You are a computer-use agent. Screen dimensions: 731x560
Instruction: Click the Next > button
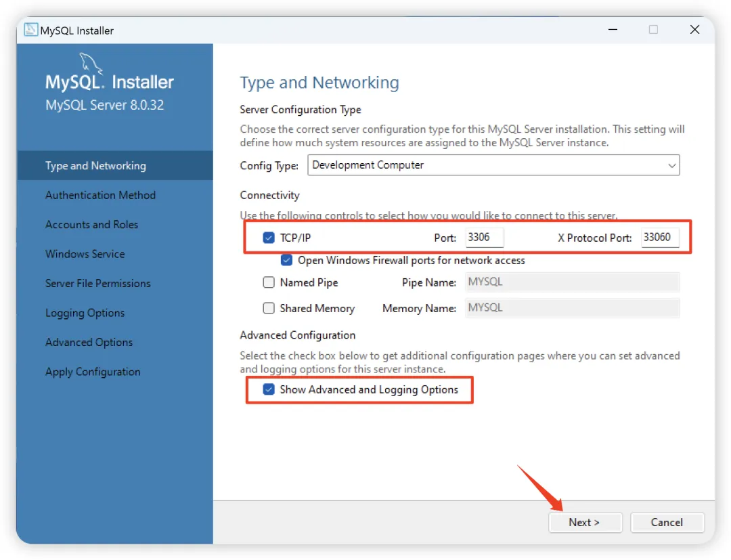(585, 522)
